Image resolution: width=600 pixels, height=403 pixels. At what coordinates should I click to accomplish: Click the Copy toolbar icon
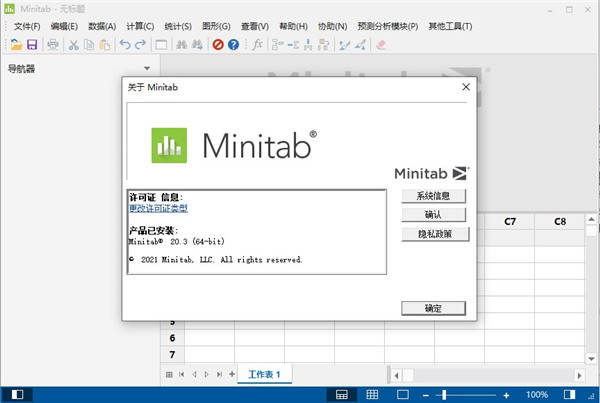tap(89, 45)
